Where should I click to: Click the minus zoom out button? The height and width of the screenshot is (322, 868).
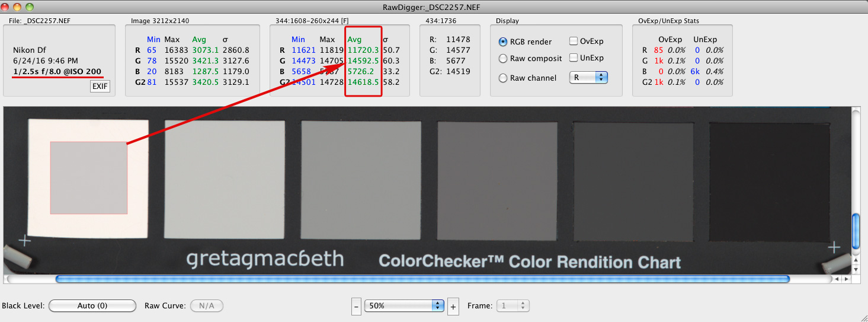click(x=356, y=306)
